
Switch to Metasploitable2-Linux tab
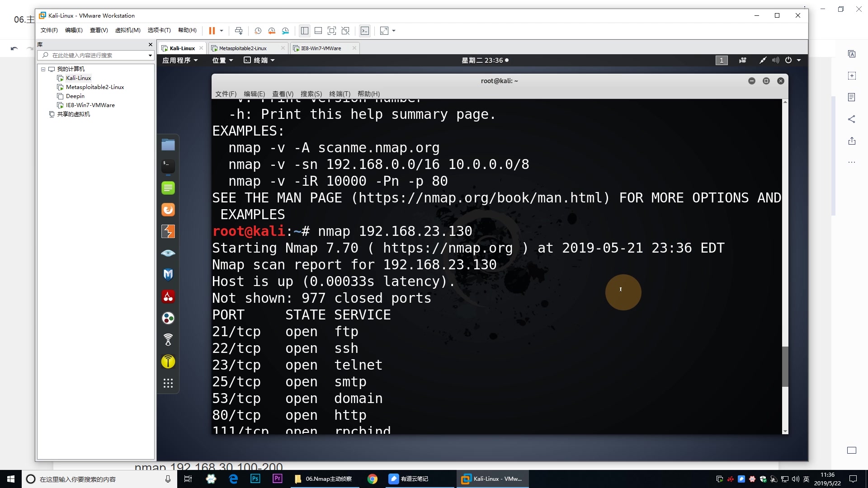[243, 47]
